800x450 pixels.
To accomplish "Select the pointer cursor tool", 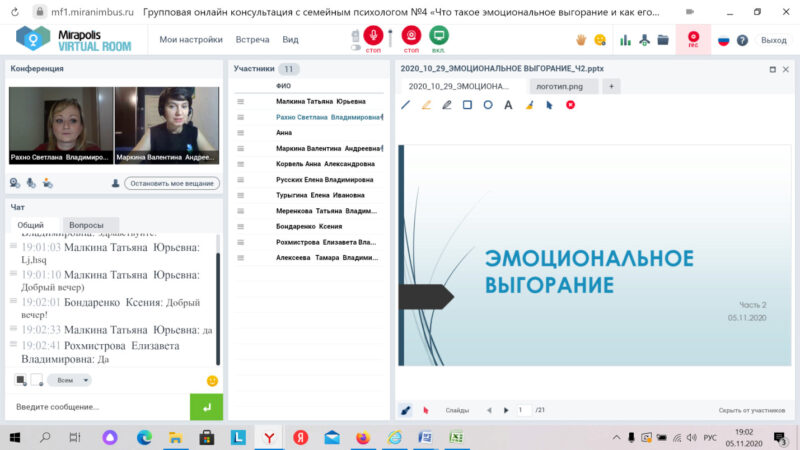I will [x=549, y=105].
